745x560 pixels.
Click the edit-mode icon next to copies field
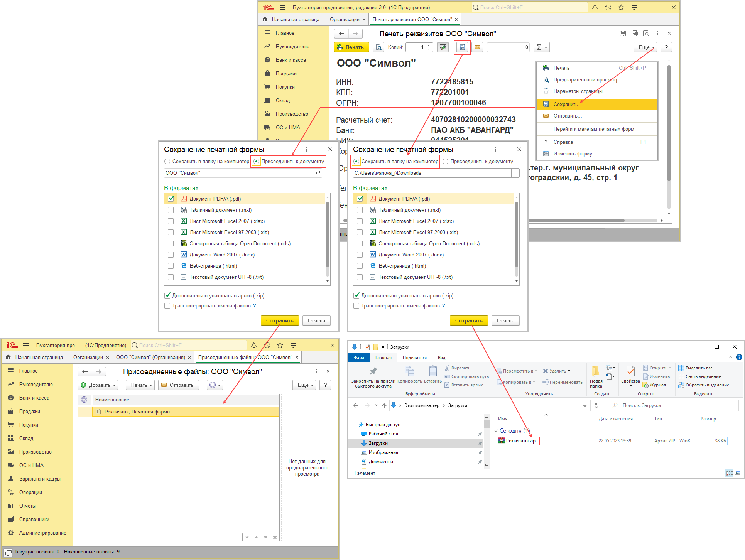[443, 47]
